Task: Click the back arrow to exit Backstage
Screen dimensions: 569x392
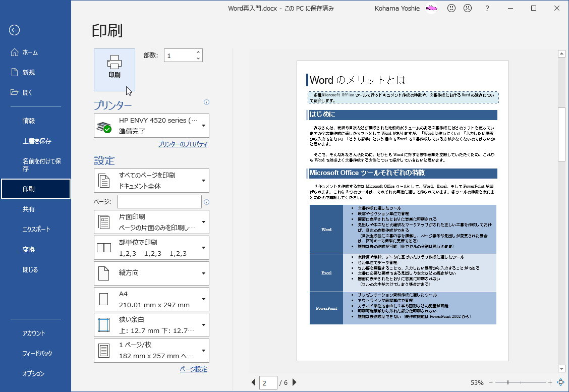Action: pos(15,30)
